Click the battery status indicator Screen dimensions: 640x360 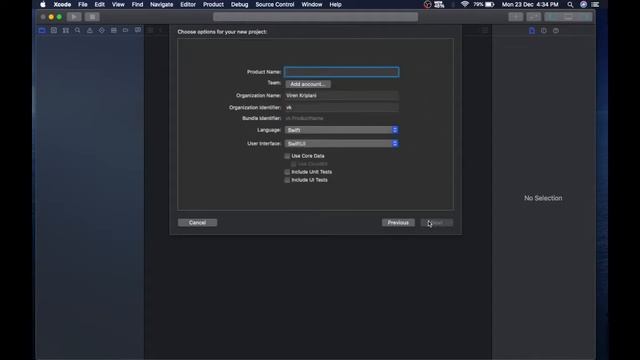tap(484, 4)
